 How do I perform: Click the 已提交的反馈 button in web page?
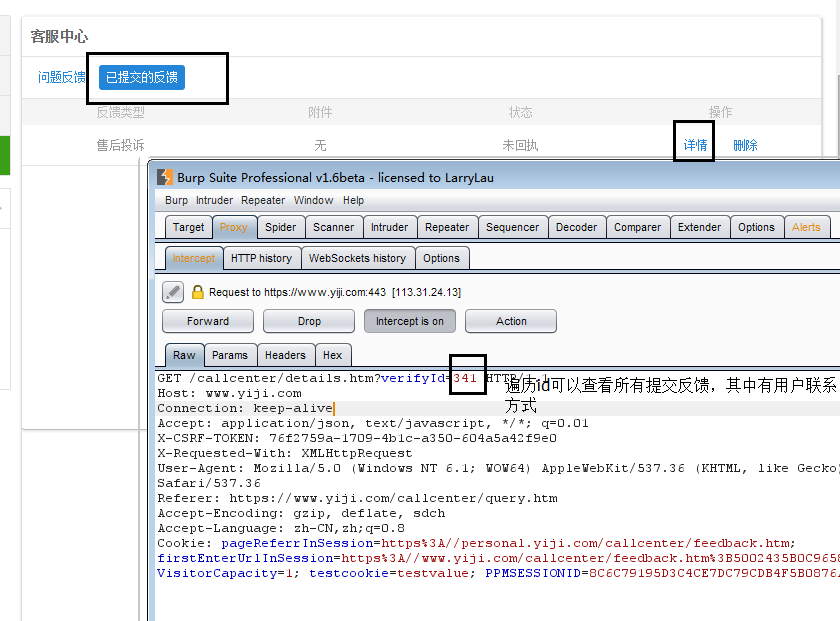142,77
